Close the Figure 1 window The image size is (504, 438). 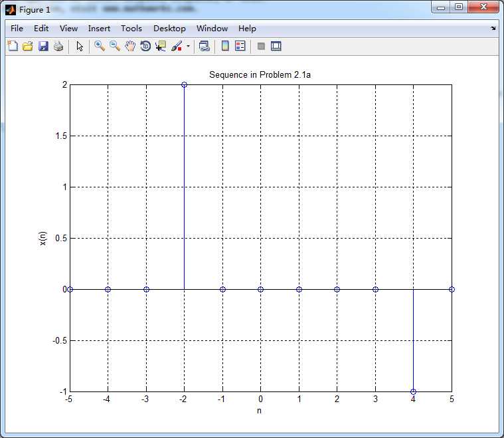483,7
